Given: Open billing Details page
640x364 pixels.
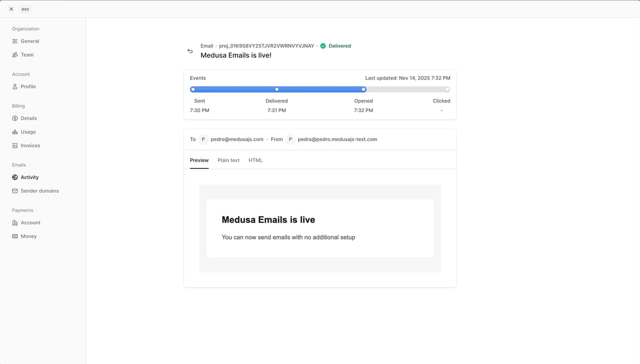Looking at the screenshot, I should (x=29, y=118).
